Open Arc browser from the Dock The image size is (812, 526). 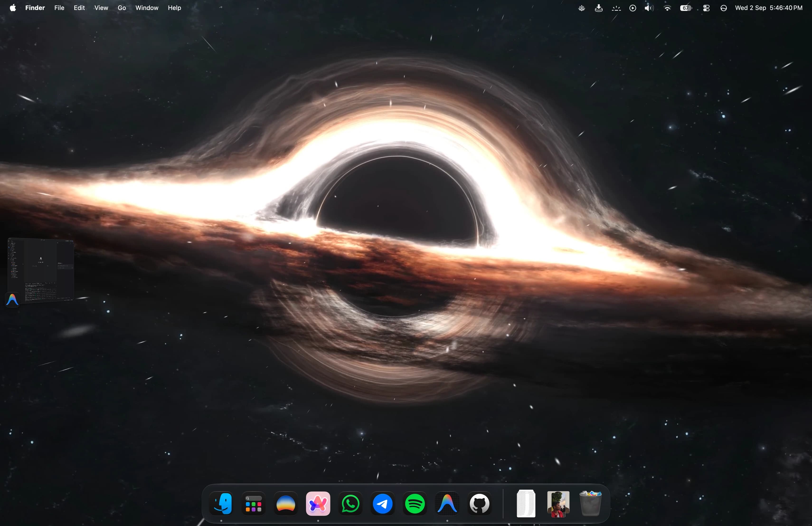(x=318, y=503)
